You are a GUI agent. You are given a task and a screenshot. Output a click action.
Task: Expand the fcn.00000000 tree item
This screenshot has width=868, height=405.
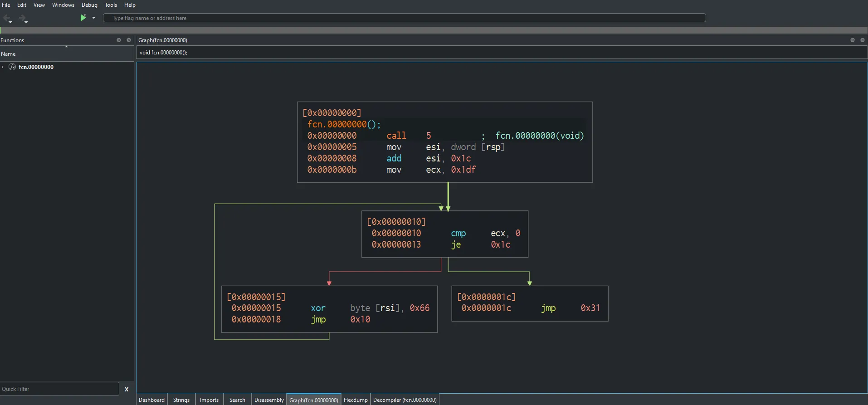[3, 67]
